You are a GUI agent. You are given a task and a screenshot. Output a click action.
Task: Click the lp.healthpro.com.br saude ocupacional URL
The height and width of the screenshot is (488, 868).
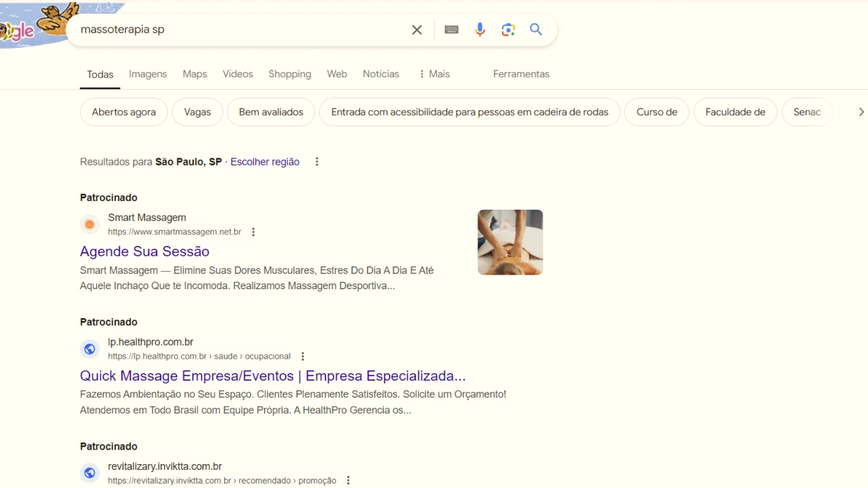coord(199,356)
